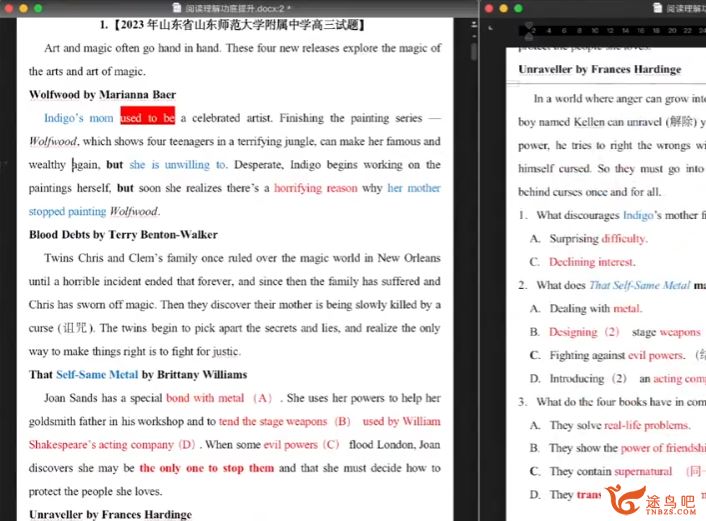Viewport: 706px width, 521px height.
Task: Click red 'evil powers' in the left window
Action: pos(290,445)
